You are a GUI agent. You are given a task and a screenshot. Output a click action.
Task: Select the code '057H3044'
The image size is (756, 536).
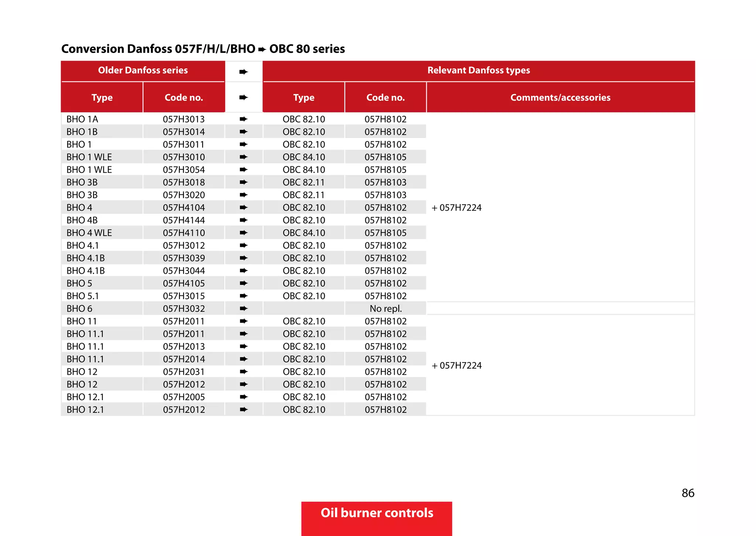click(184, 271)
